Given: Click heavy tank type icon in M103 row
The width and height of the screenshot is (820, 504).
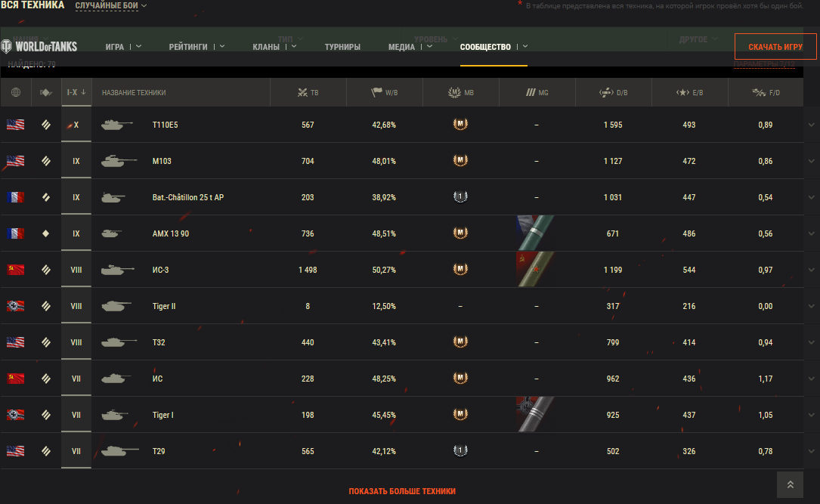Looking at the screenshot, I should (x=46, y=161).
